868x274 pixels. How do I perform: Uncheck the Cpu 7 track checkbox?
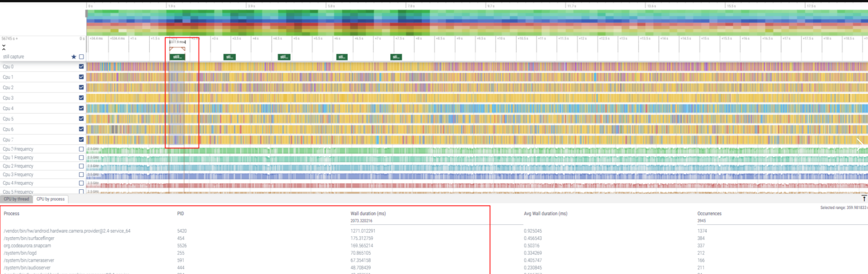pyautogui.click(x=81, y=139)
